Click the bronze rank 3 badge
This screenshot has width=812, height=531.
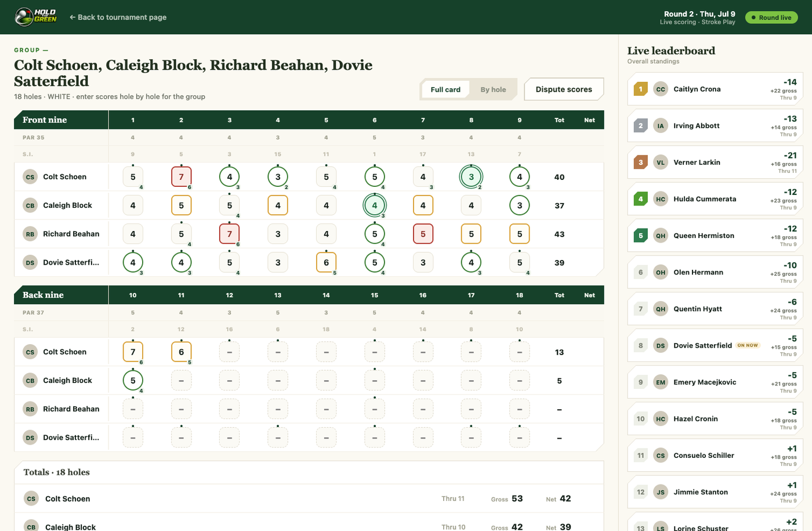pos(640,162)
